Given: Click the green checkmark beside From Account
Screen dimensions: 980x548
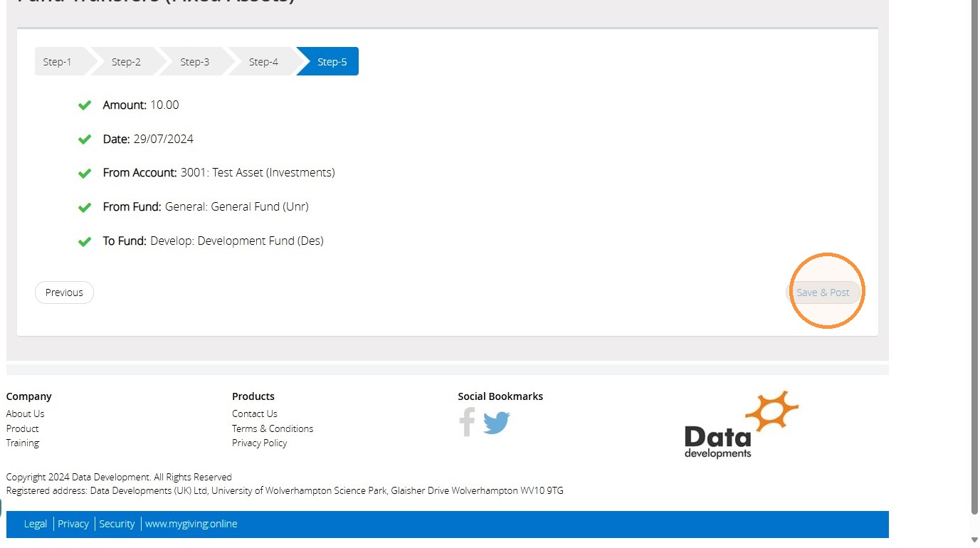Looking at the screenshot, I should (x=85, y=173).
